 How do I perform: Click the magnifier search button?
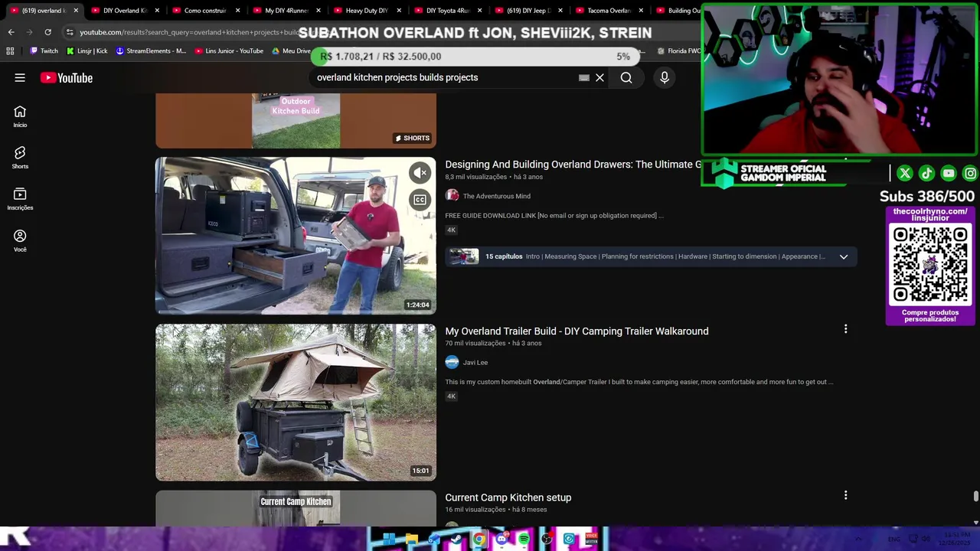pos(626,77)
